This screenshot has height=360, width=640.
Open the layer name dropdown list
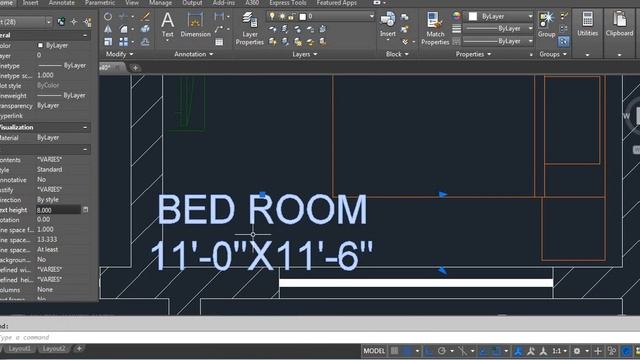(x=371, y=16)
